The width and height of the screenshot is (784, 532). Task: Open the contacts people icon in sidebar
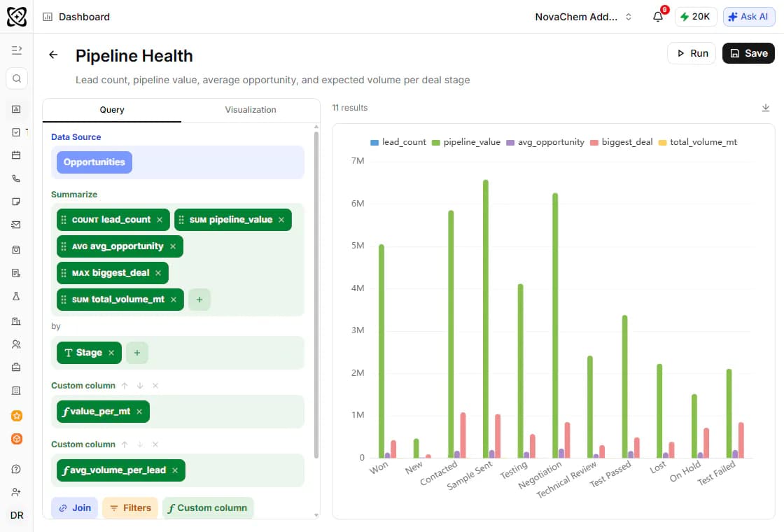click(16, 344)
